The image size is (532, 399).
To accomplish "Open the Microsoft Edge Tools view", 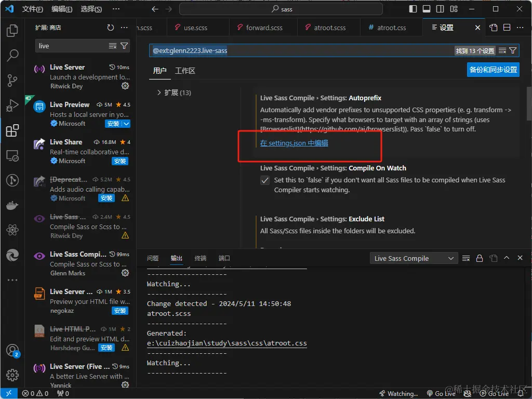I will [x=12, y=255].
